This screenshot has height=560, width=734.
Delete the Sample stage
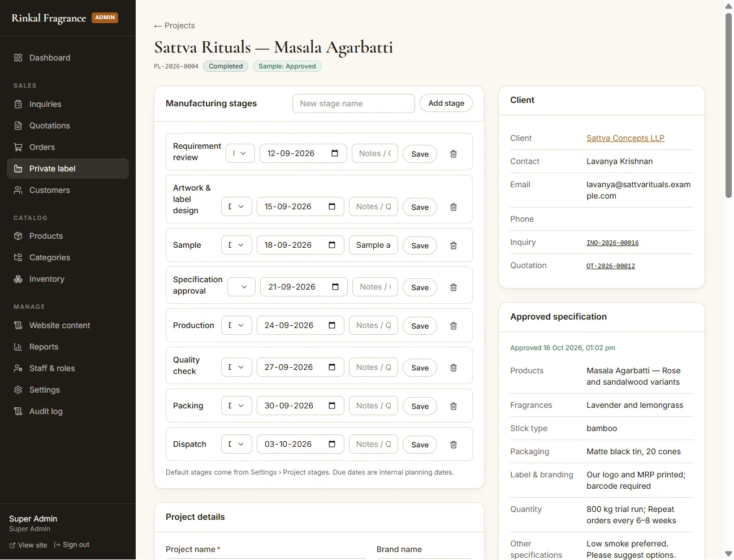tap(454, 245)
